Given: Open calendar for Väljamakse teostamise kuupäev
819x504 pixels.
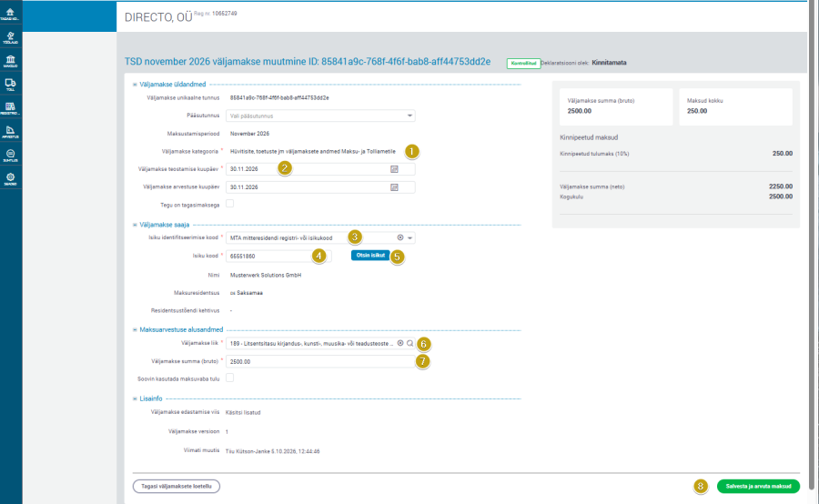Looking at the screenshot, I should pos(394,169).
